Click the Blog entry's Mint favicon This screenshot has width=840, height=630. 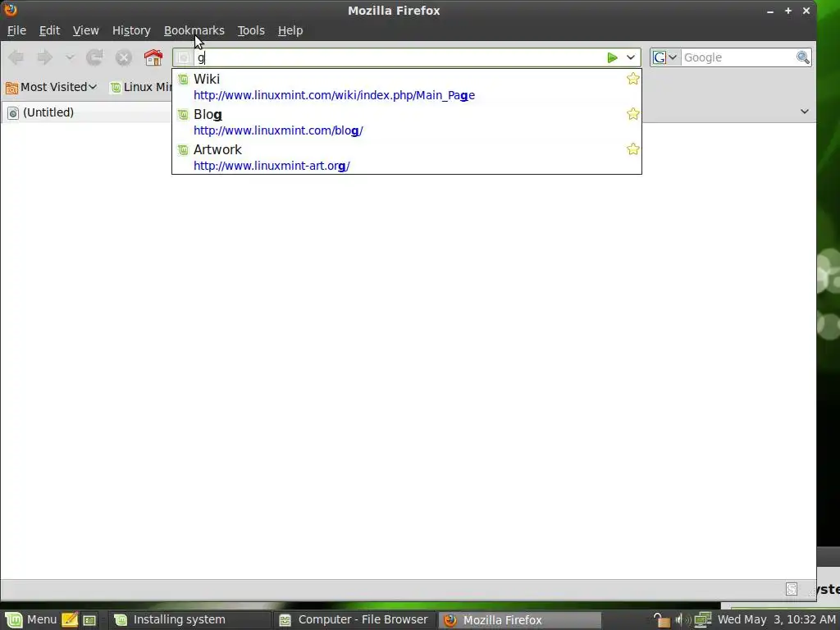(x=183, y=114)
